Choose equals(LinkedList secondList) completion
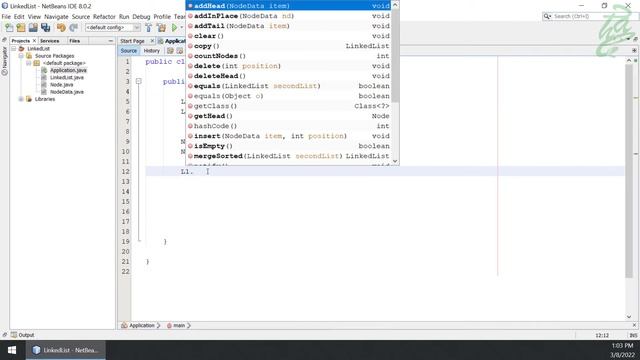 click(x=289, y=86)
